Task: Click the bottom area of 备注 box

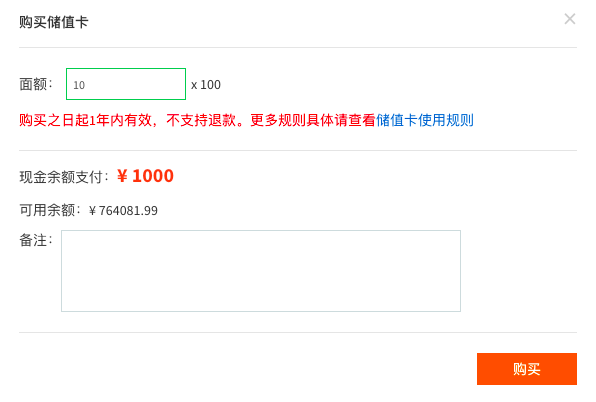Action: coord(261,300)
